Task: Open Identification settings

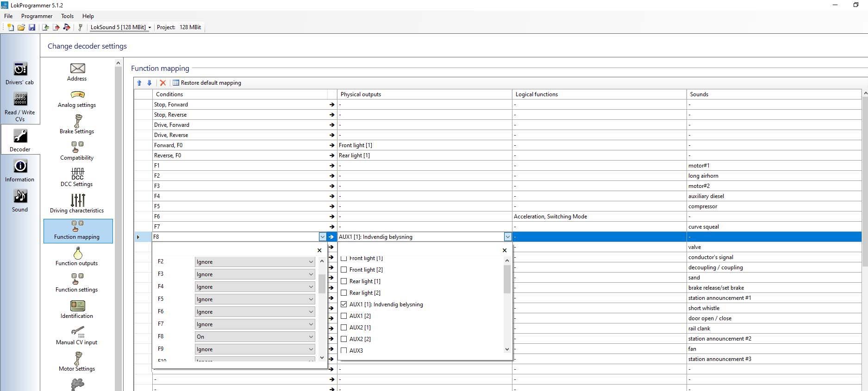Action: tap(77, 310)
